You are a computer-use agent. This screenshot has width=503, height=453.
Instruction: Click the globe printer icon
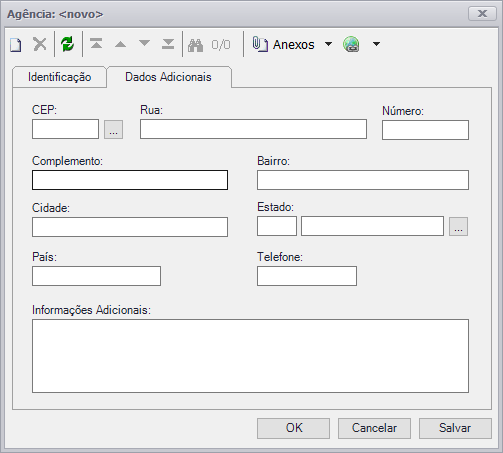[x=351, y=44]
